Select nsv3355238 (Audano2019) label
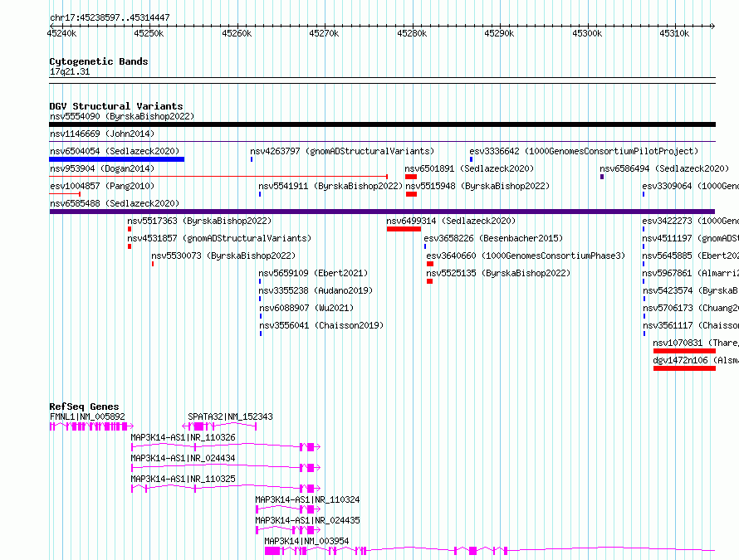739x560 pixels. (x=316, y=290)
